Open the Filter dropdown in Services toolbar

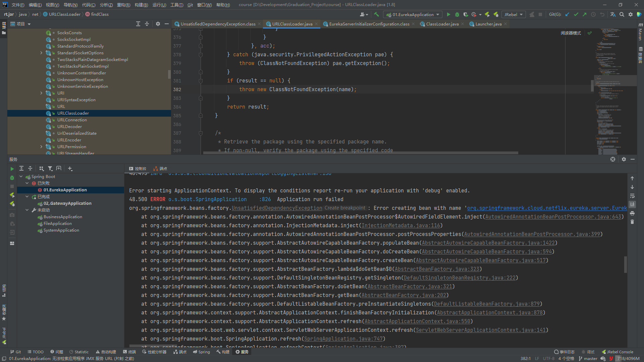click(50, 169)
